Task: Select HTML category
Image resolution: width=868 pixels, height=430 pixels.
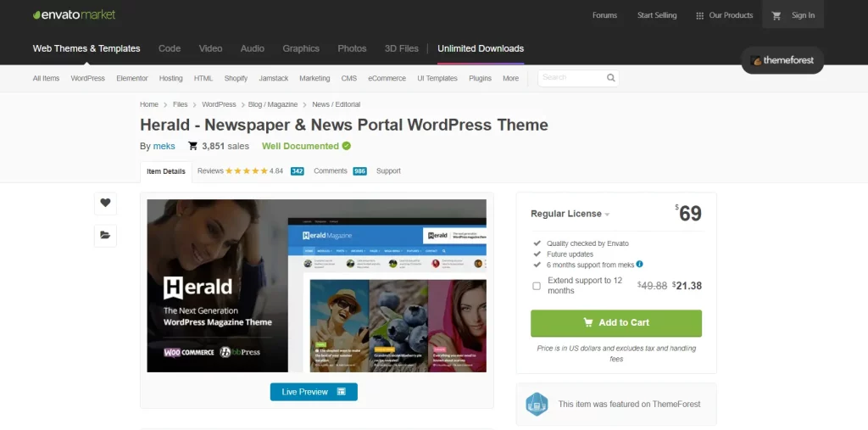Action: pos(203,79)
